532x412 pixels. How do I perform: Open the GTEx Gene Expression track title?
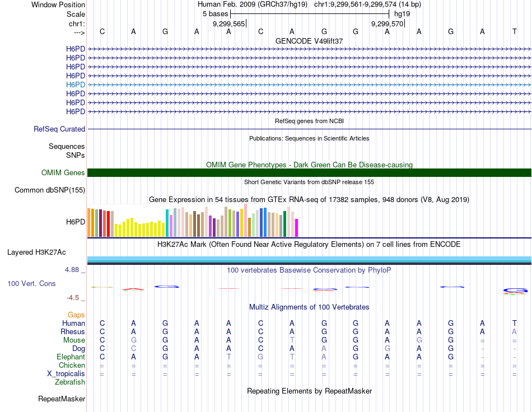click(309, 200)
